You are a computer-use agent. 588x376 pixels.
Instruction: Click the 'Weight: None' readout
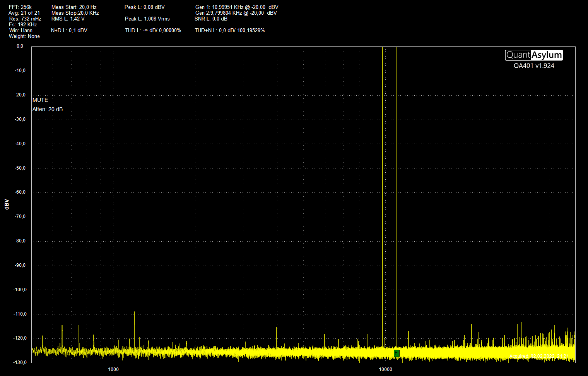[24, 36]
